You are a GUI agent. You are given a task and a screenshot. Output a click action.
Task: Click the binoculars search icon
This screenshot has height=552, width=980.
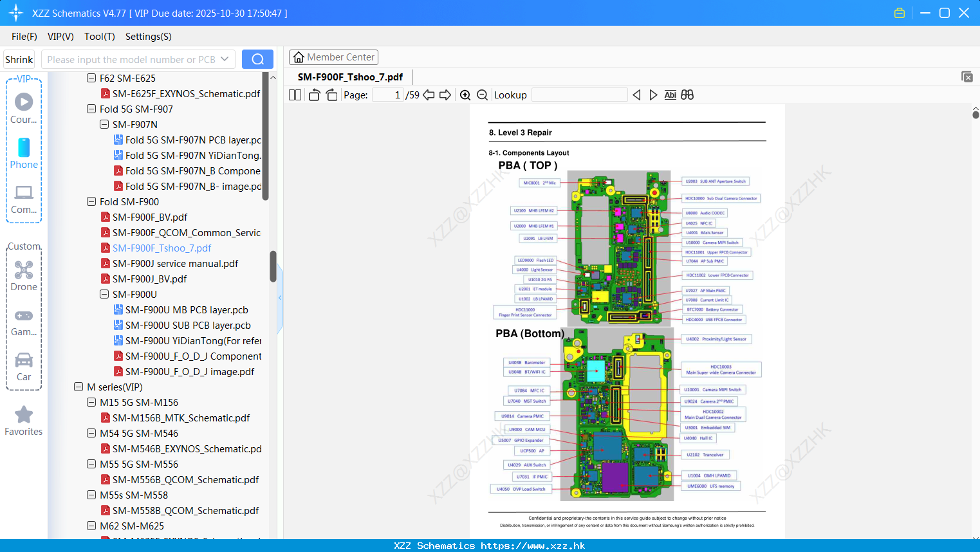pos(687,95)
